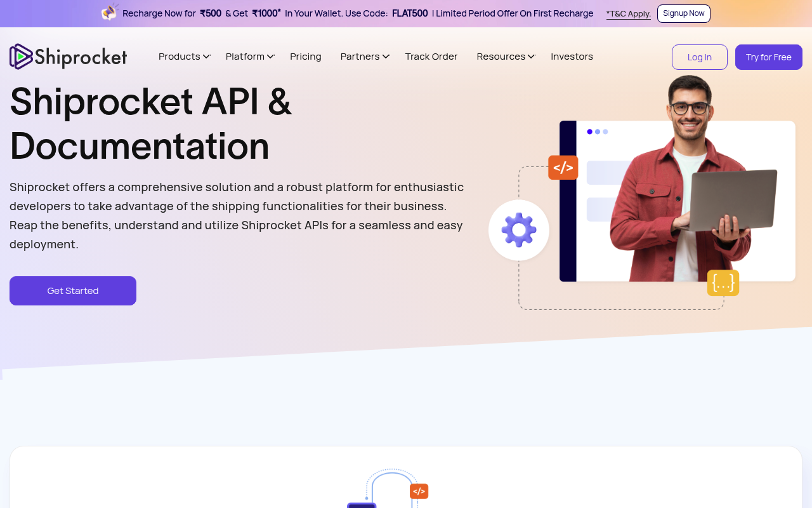Open the Resources menu label
Image resolution: width=812 pixels, height=508 pixels.
coord(501,57)
